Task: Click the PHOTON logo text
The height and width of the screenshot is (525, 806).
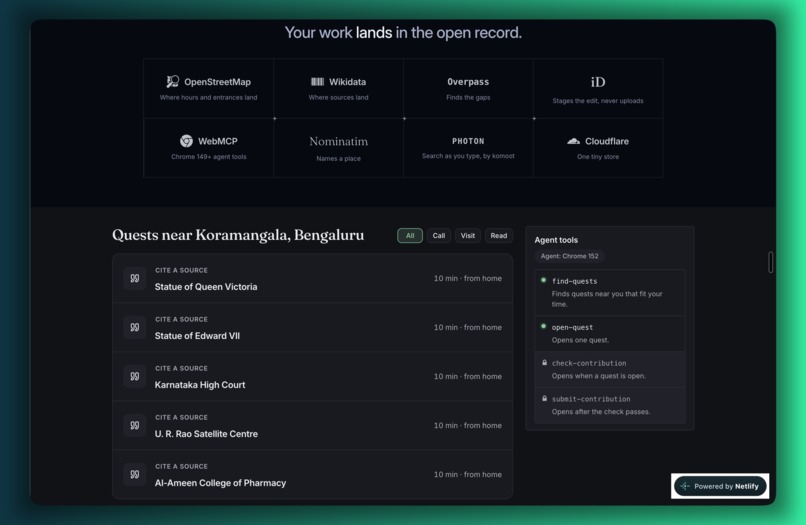Action: pos(468,141)
